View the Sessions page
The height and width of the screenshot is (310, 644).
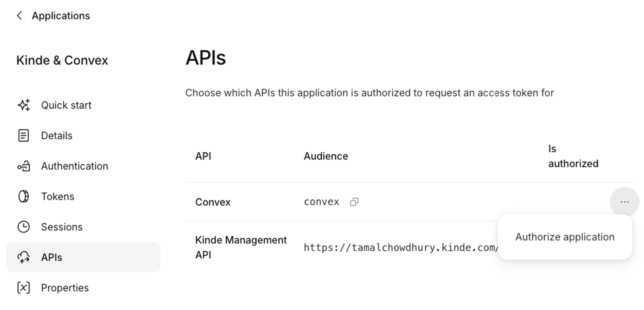coord(62,227)
